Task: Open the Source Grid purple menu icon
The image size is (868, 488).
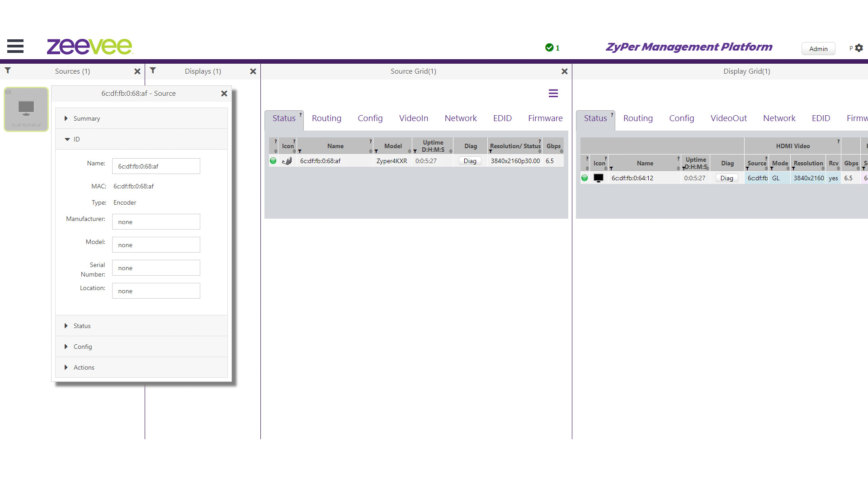Action: [x=553, y=94]
